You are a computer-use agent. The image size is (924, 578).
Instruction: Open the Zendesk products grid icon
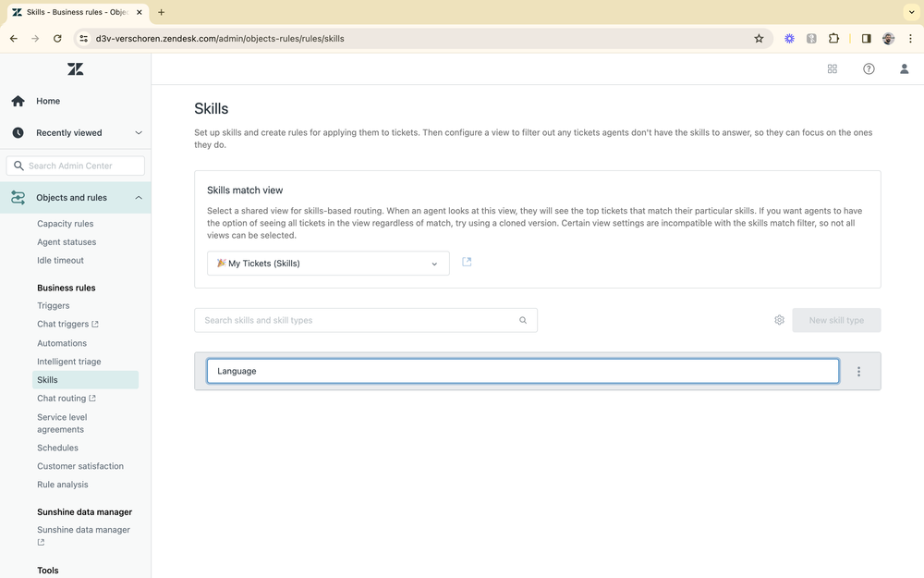click(832, 68)
